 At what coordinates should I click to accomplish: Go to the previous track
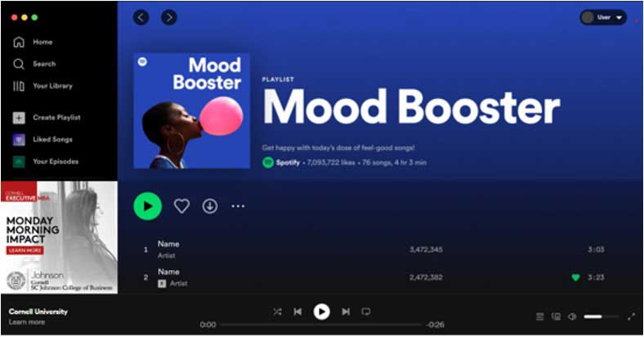(x=297, y=312)
